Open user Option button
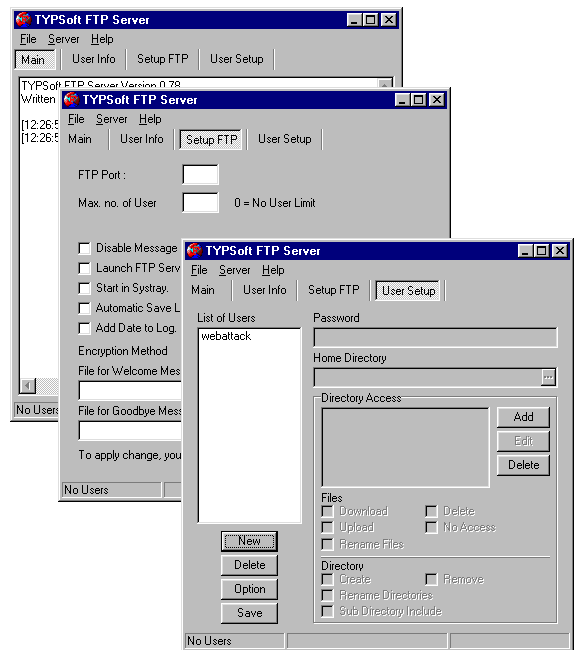Image resolution: width=580 pixels, height=650 pixels. click(x=249, y=589)
